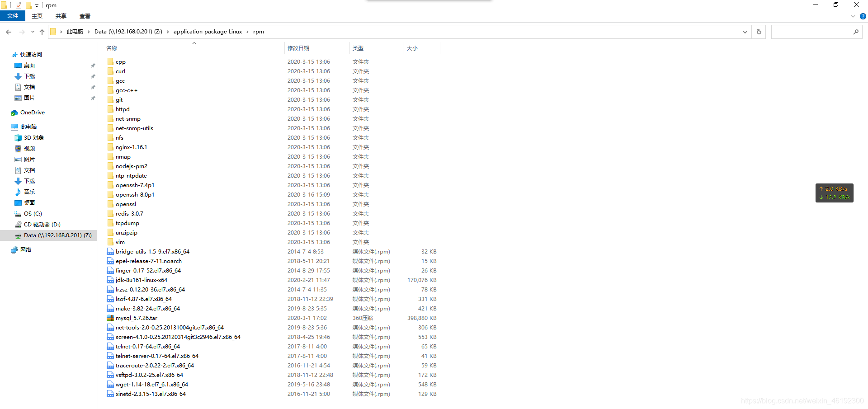Expand the ribbon with chevron arrow
This screenshot has width=868, height=409.
click(x=853, y=16)
